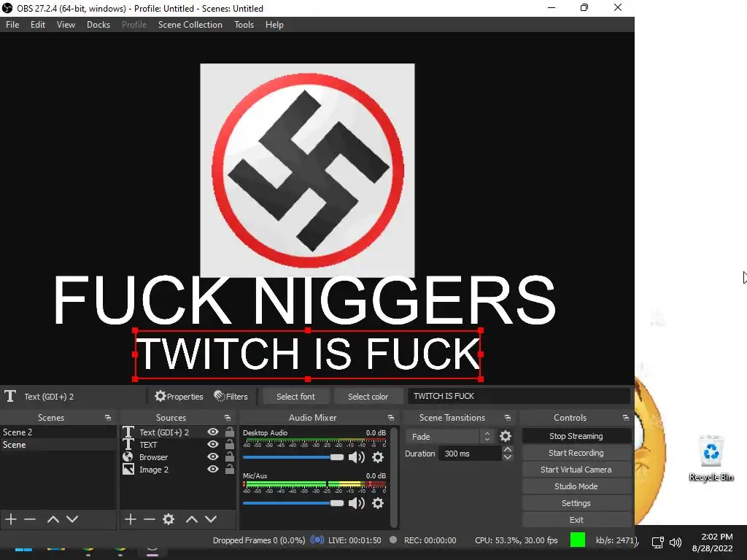747x560 pixels.
Task: Open Recycle Bin on the desktop
Action: point(711,458)
